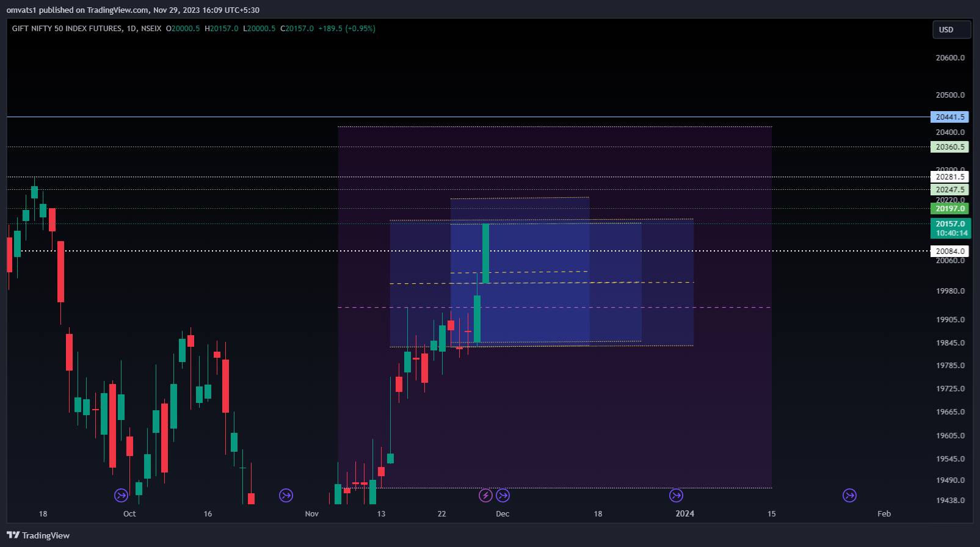Select the 20441.5 blue price label
The width and height of the screenshot is (980, 547).
(x=950, y=117)
